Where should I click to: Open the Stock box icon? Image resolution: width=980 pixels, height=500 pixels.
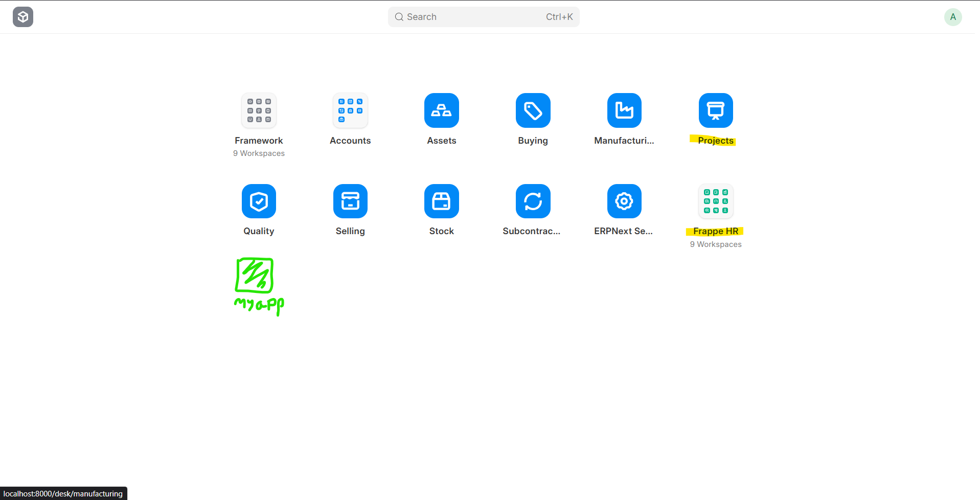pos(441,201)
